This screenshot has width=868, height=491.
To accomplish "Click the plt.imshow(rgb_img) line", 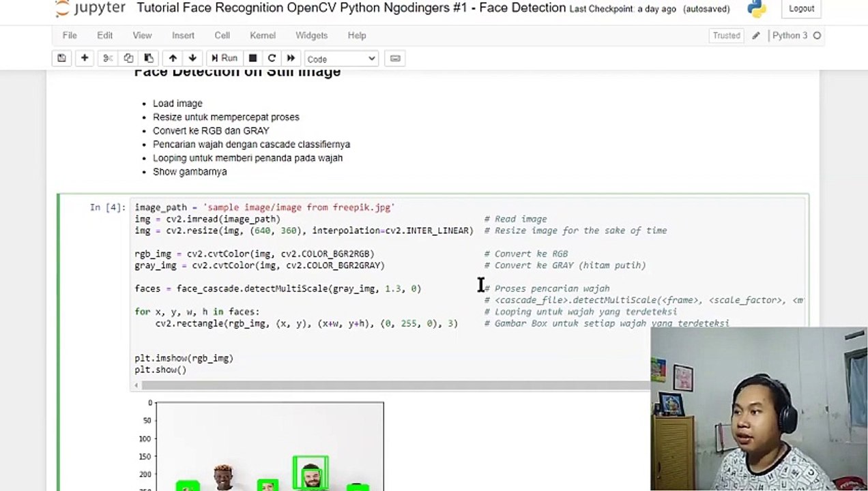I will click(184, 358).
